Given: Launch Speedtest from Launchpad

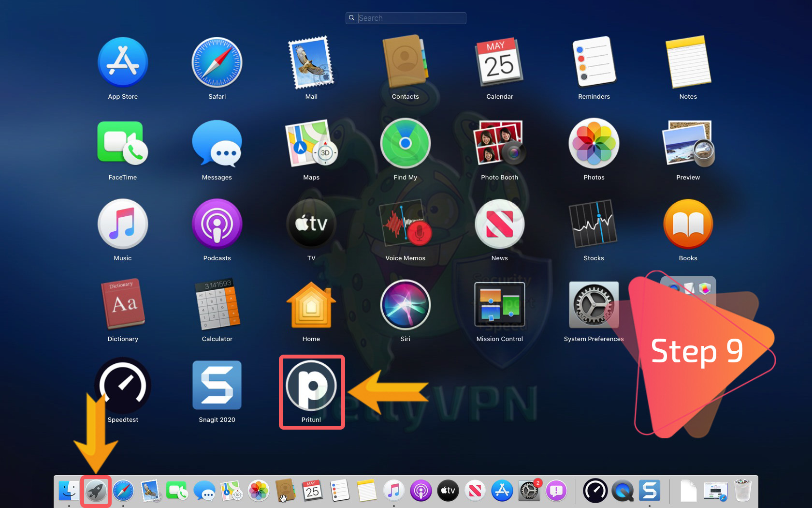Looking at the screenshot, I should tap(122, 386).
